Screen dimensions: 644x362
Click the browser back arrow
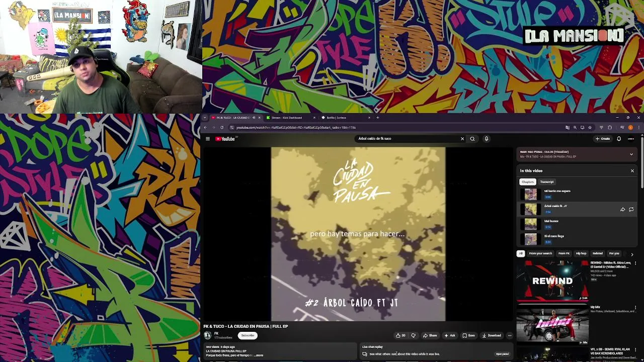pyautogui.click(x=205, y=127)
